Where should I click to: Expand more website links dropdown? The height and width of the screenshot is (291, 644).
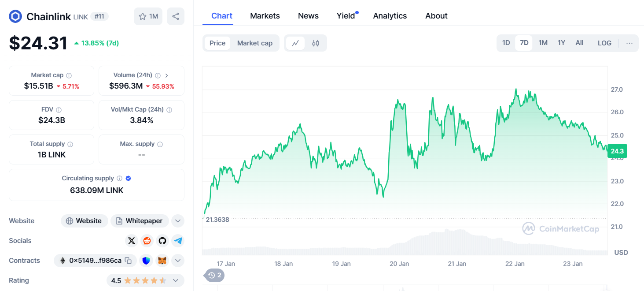[177, 221]
